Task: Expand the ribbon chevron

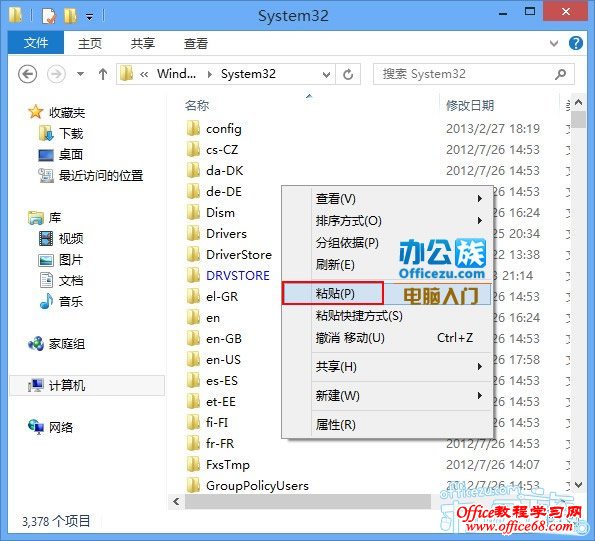Action: [554, 43]
